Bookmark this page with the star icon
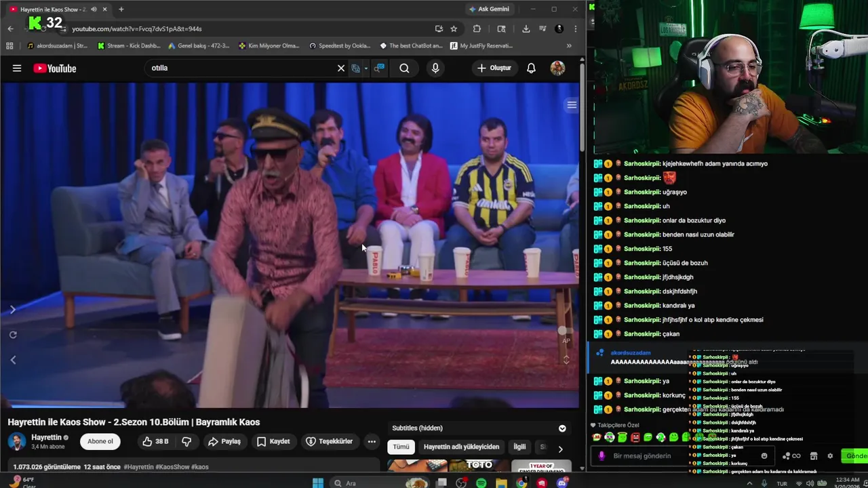Viewport: 868px width, 488px height. pyautogui.click(x=454, y=28)
